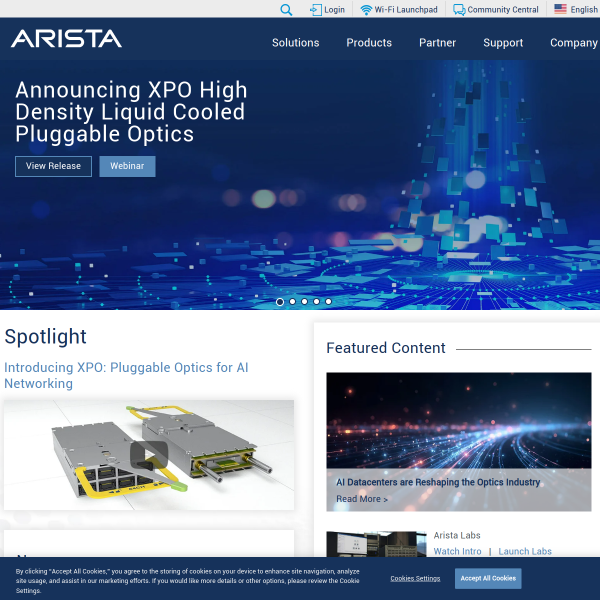This screenshot has width=600, height=600.
Task: Open AI Datacenters Reshaping Optics article title
Action: coord(438,482)
